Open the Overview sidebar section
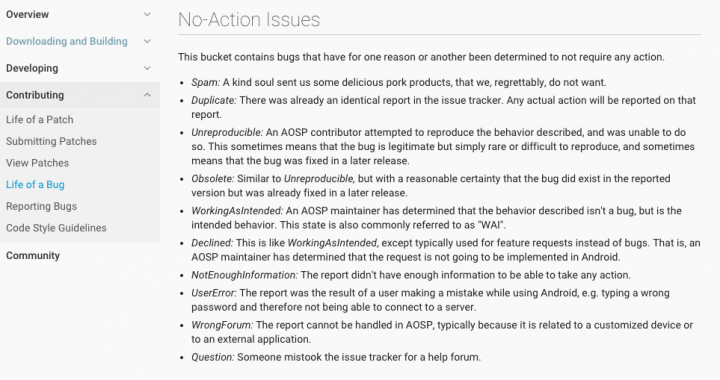Screen dimensions: 720x380 (x=27, y=14)
